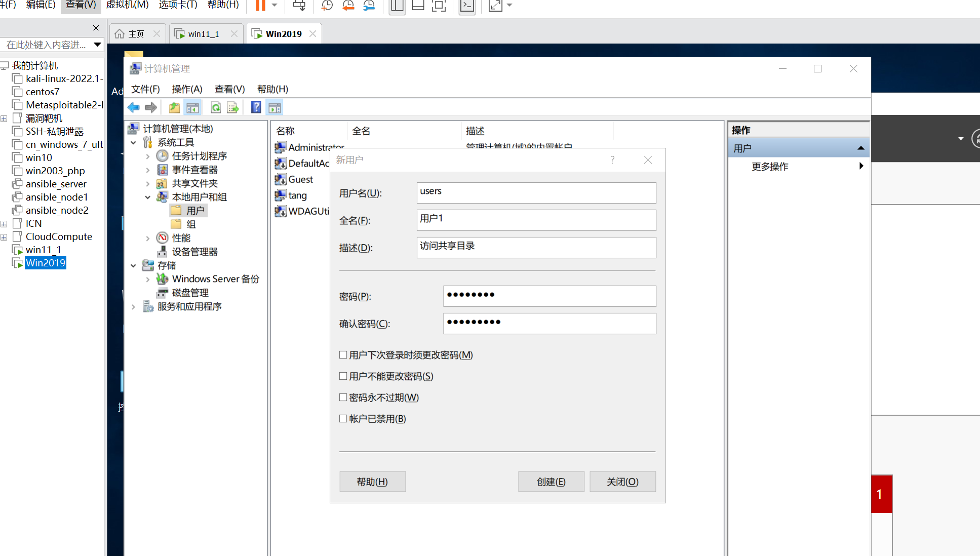
Task: Expand Services and Applications tree node
Action: [133, 307]
